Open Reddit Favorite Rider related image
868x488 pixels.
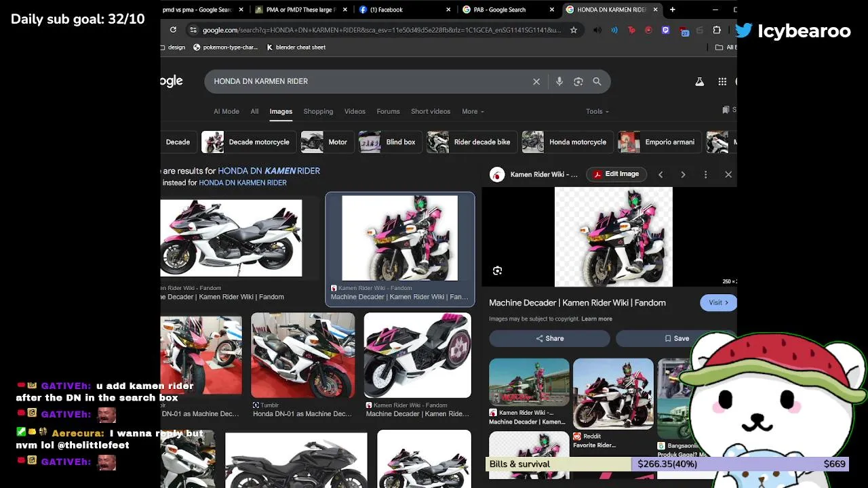613,394
